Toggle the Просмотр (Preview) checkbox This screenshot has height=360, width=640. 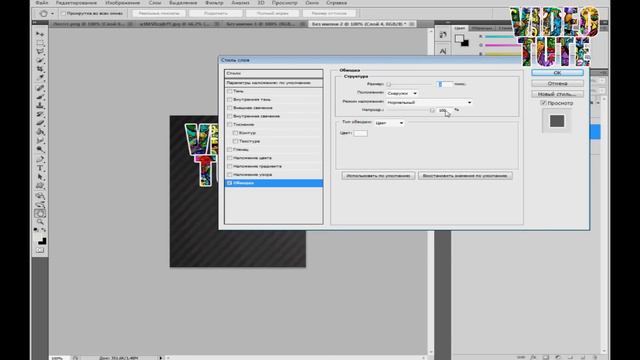[543, 103]
